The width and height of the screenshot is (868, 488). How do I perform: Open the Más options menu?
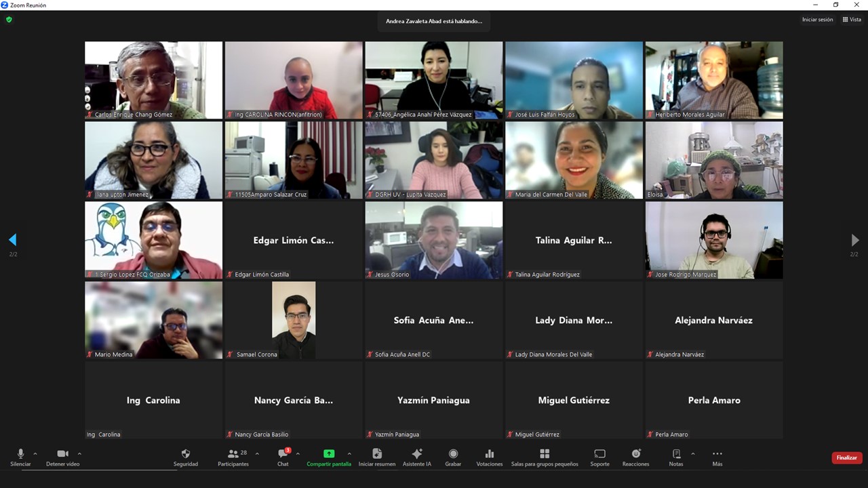(x=717, y=454)
